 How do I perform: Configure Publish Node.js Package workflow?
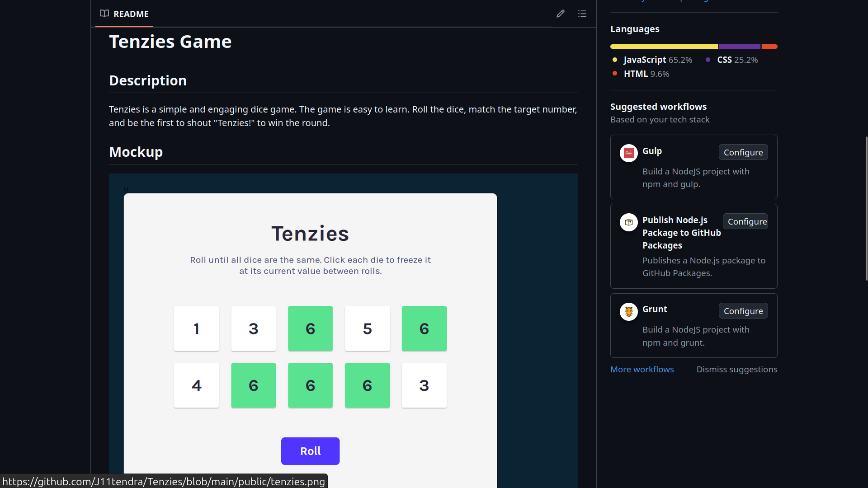click(x=746, y=221)
